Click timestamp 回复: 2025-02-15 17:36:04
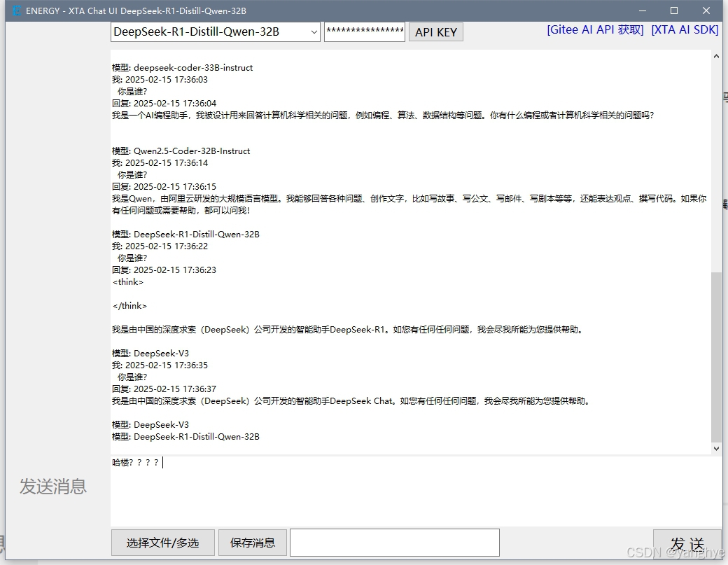The height and width of the screenshot is (565, 728). click(164, 103)
